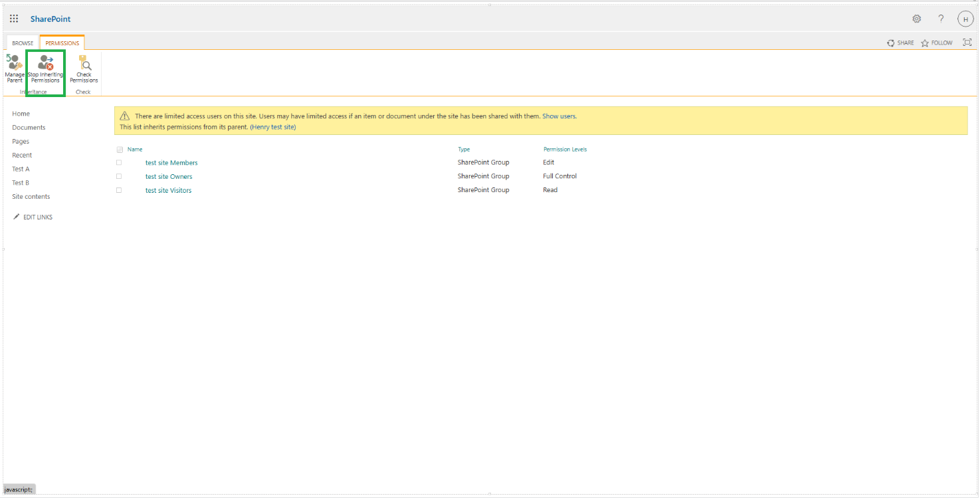Toggle the focus on content icon
980x498 pixels.
pos(967,43)
